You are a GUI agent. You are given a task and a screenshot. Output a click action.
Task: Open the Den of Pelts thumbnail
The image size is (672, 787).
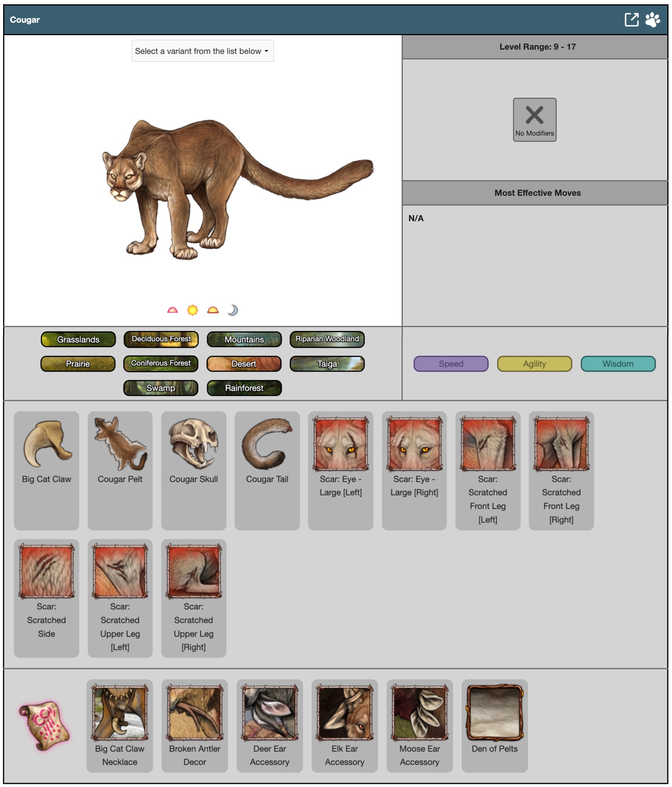494,712
